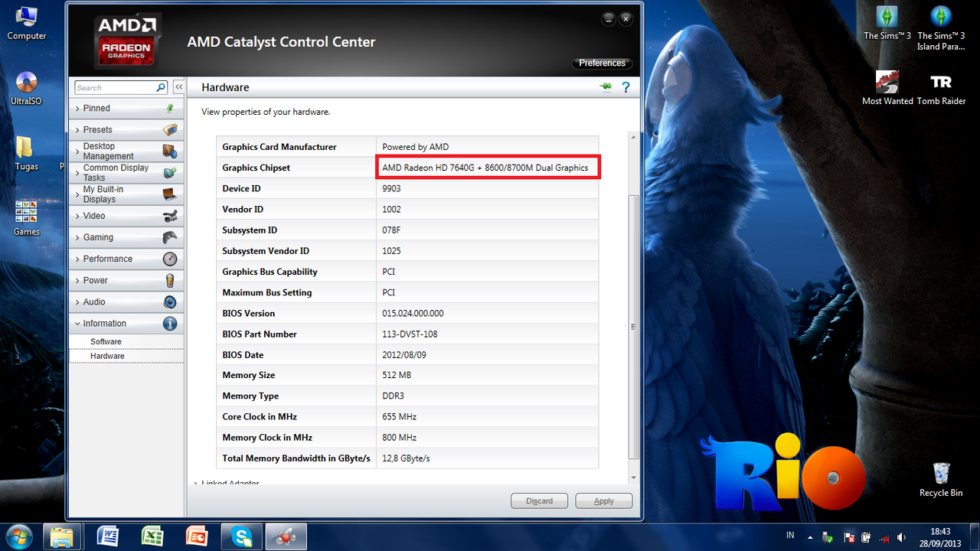Open Skype from the taskbar
Viewport: 980px width, 551px height.
(242, 536)
